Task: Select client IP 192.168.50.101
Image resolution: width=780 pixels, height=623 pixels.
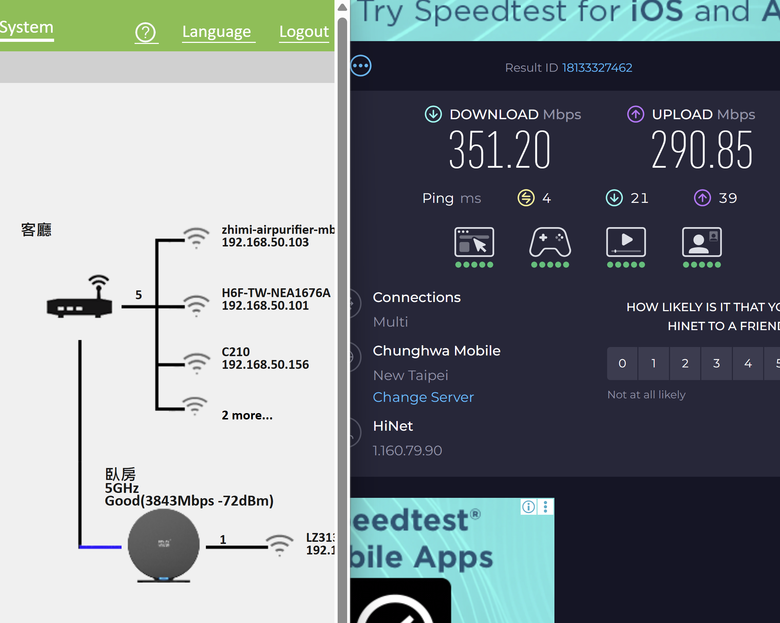Action: pyautogui.click(x=265, y=306)
